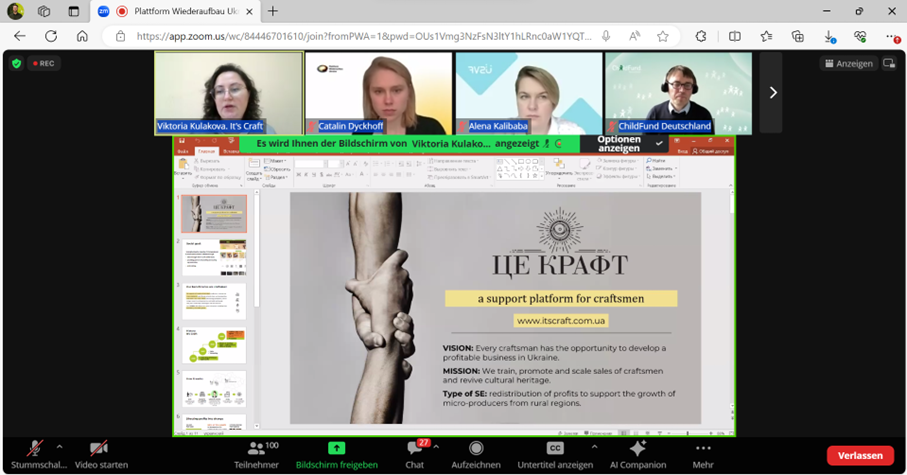Show next participants with right arrow
907x475 pixels.
click(773, 93)
